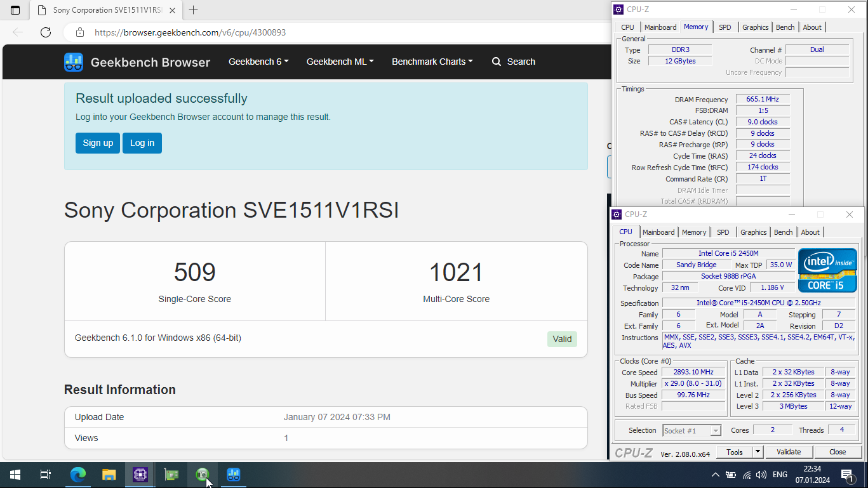
Task: Open File Explorer from the taskbar
Action: pyautogui.click(x=109, y=475)
